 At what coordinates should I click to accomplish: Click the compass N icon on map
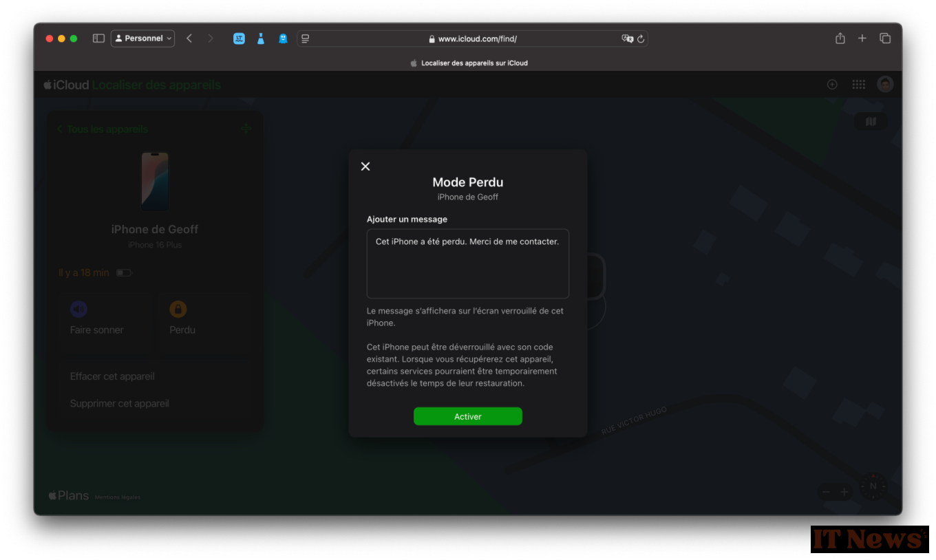pos(873,486)
